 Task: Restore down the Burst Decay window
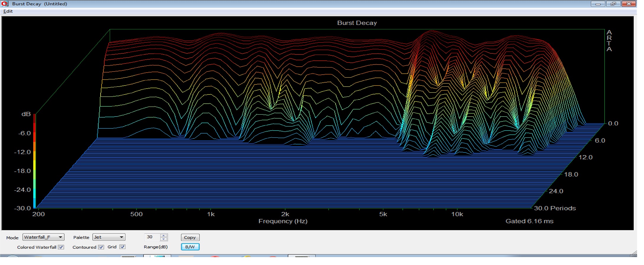[x=613, y=4]
